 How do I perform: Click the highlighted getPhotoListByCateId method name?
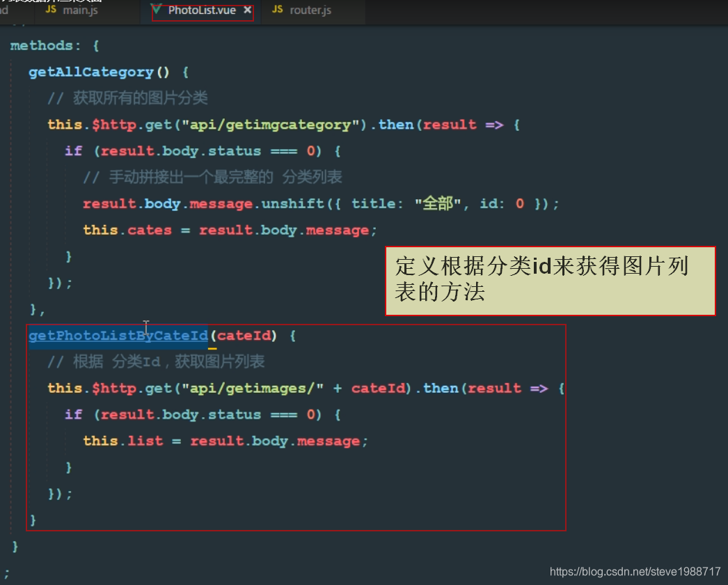118,336
